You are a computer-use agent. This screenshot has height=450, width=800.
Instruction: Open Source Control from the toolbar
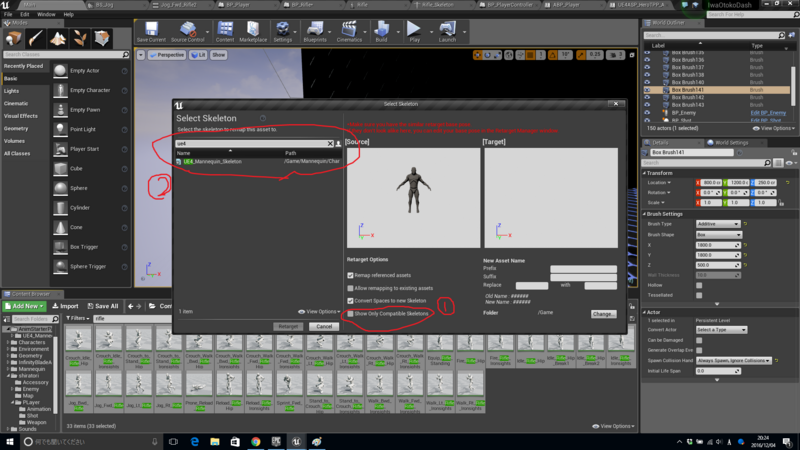[x=187, y=32]
